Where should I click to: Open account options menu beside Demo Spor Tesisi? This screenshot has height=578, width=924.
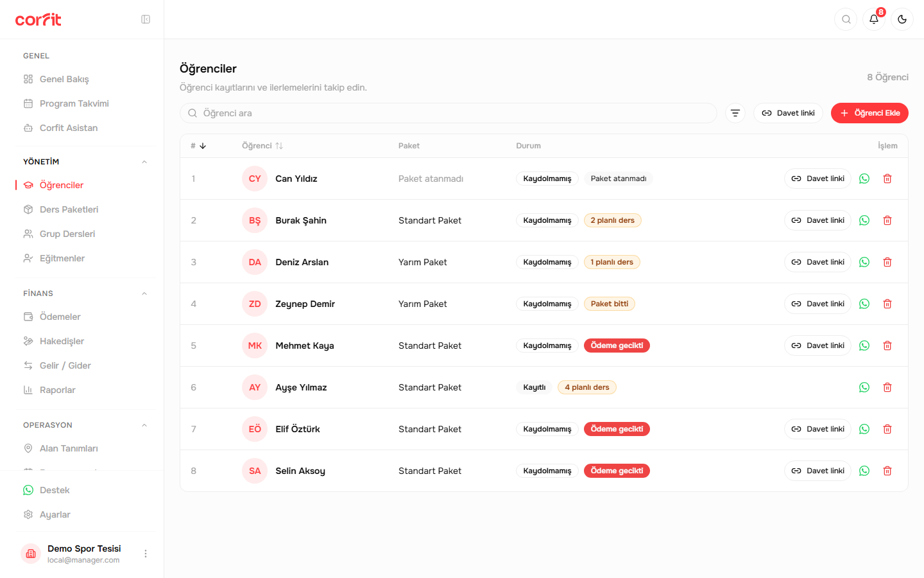pyautogui.click(x=146, y=554)
